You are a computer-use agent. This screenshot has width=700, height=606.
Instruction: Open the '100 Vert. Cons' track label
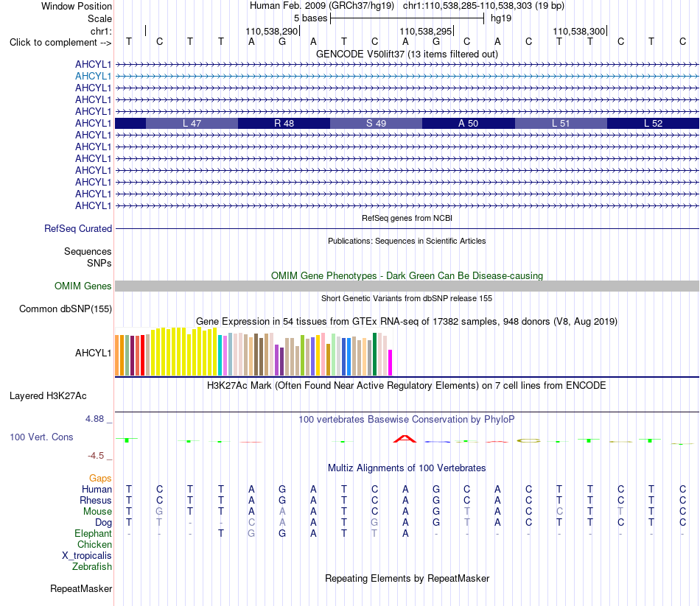coord(41,437)
